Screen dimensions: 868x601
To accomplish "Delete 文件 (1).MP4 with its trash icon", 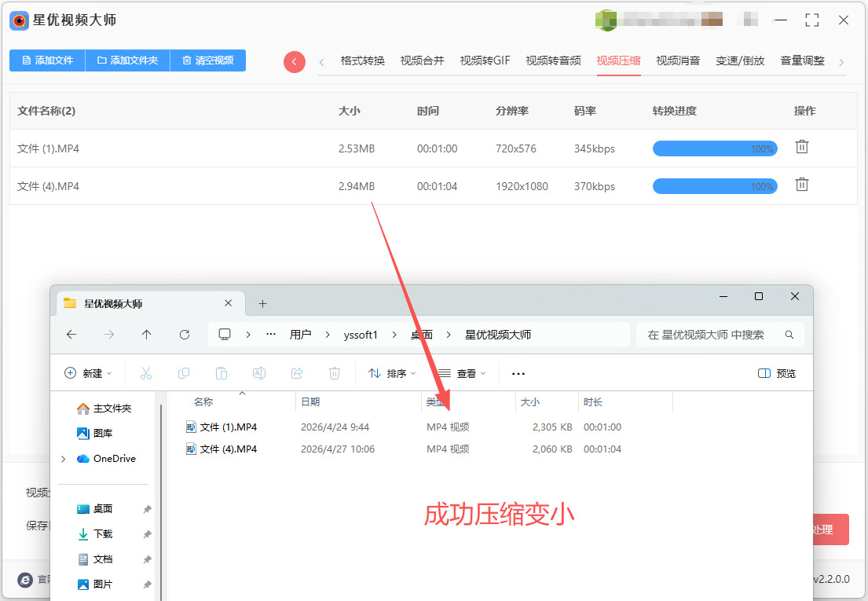I will [801, 147].
